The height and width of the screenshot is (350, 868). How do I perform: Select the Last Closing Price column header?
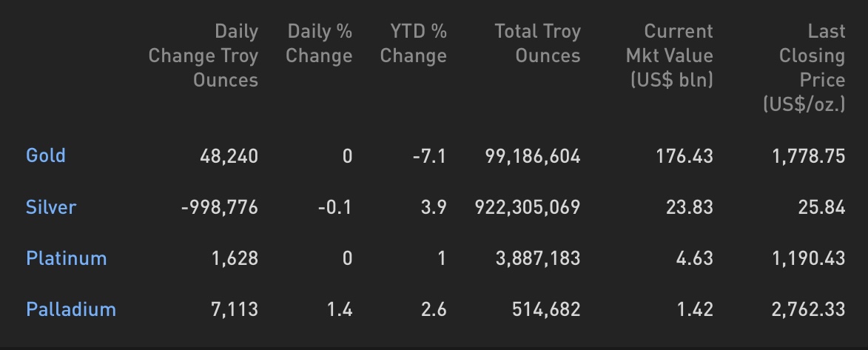804,67
